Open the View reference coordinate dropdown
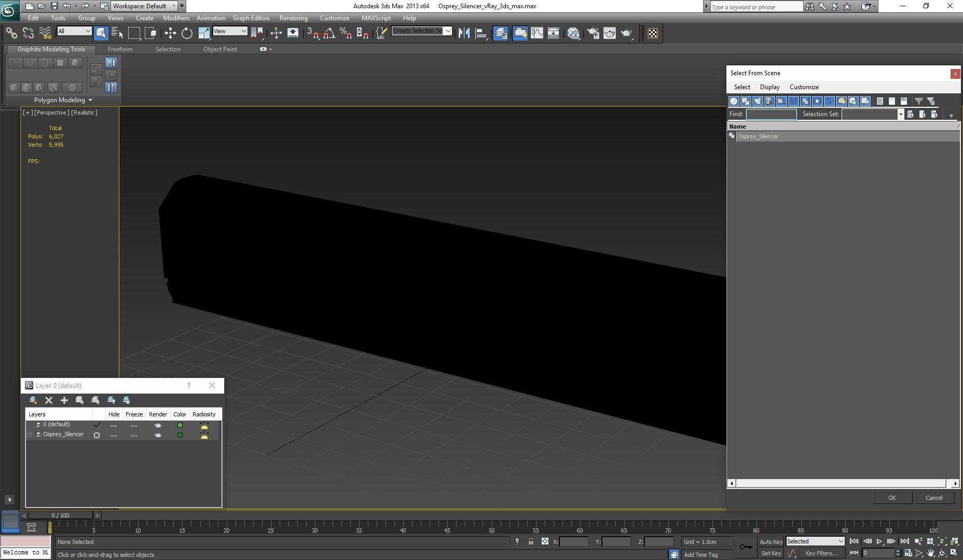This screenshot has width=963, height=560. pyautogui.click(x=230, y=31)
